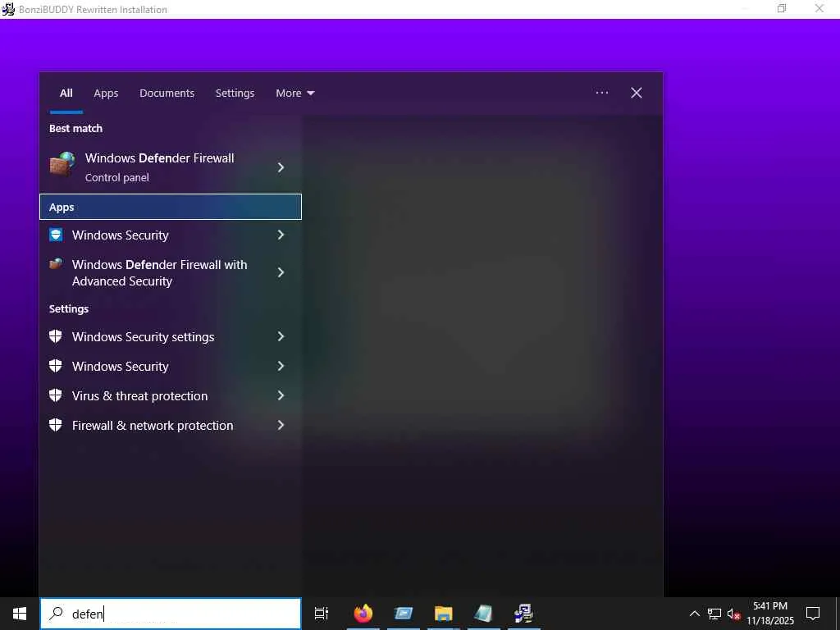Expand the Firewall & network protection chevron
Viewport: 840px width, 630px height.
(281, 425)
